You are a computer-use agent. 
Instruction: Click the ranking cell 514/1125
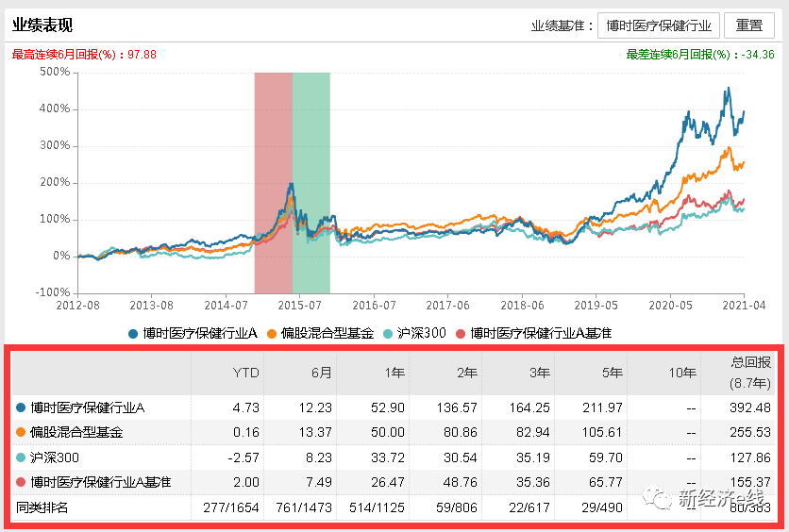(377, 507)
